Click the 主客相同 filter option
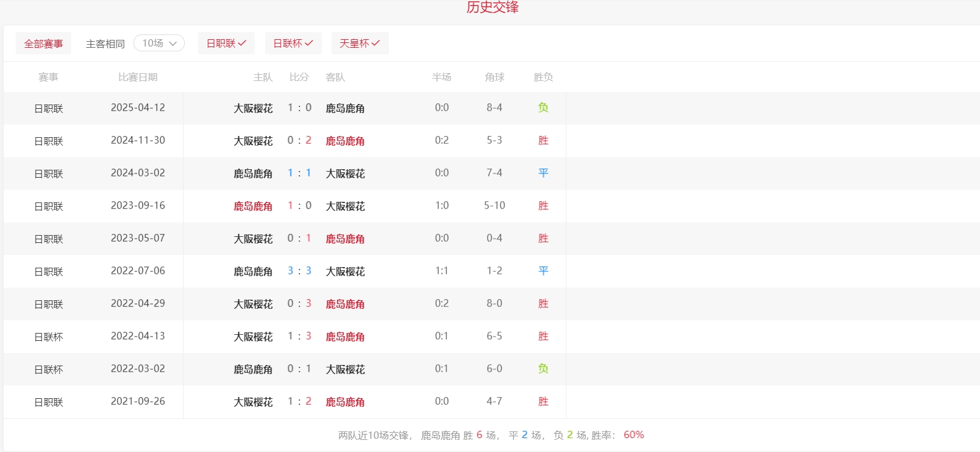Image resolution: width=980 pixels, height=452 pixels. pyautogui.click(x=105, y=44)
